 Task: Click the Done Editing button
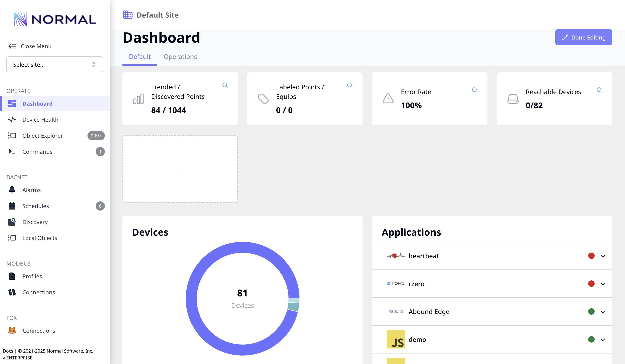coord(583,37)
